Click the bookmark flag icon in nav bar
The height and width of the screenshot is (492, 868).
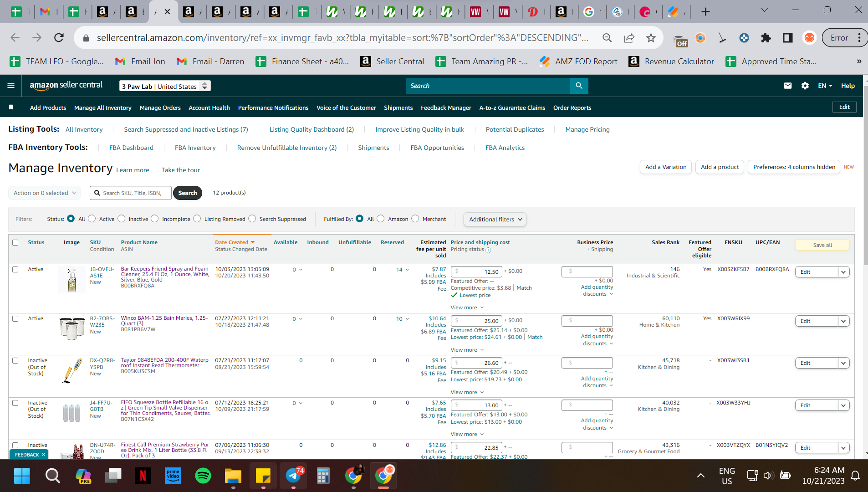tap(11, 108)
